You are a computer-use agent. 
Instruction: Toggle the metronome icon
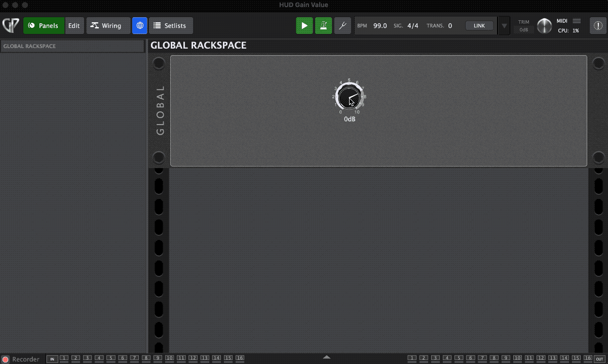coord(323,26)
